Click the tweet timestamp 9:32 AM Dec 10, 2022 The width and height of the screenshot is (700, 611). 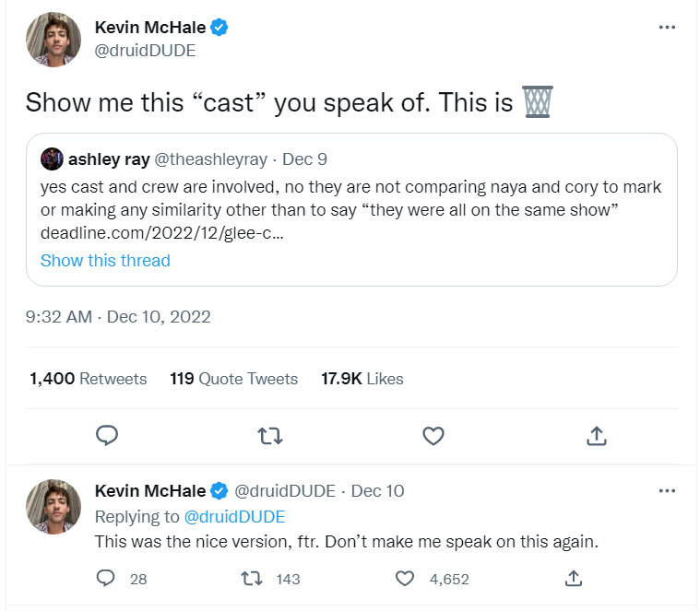click(x=118, y=317)
